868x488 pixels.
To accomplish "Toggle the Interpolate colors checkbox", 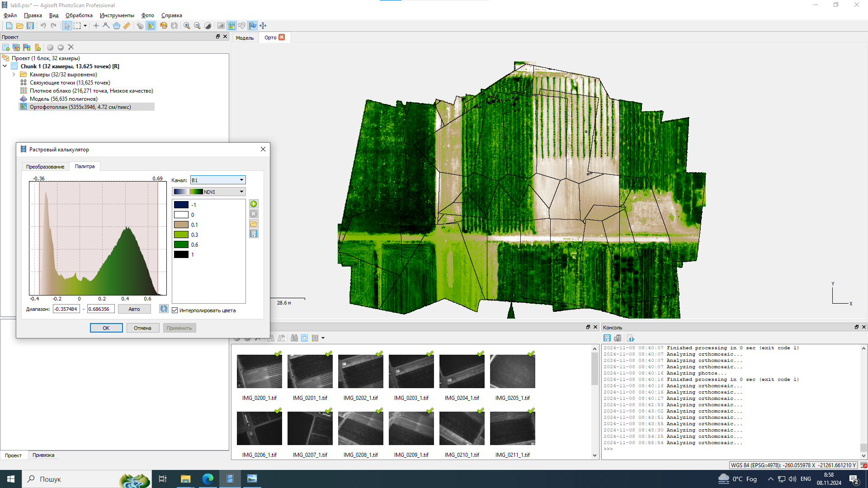I will (x=175, y=310).
